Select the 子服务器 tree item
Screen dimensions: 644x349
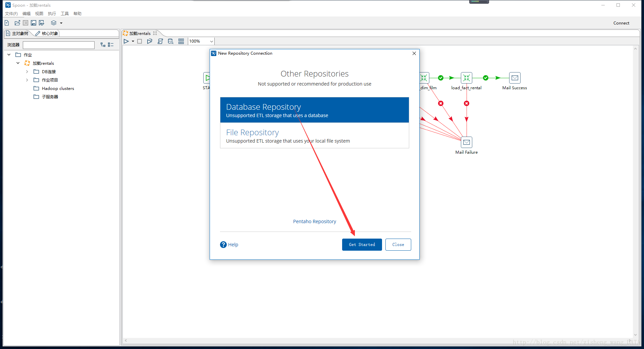tap(50, 97)
